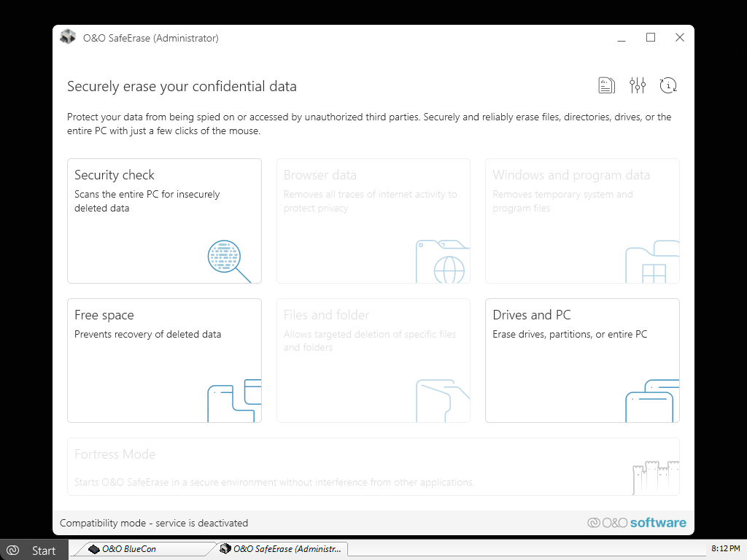Choose the Files and folder tile
This screenshot has height=560, width=747.
tap(373, 360)
